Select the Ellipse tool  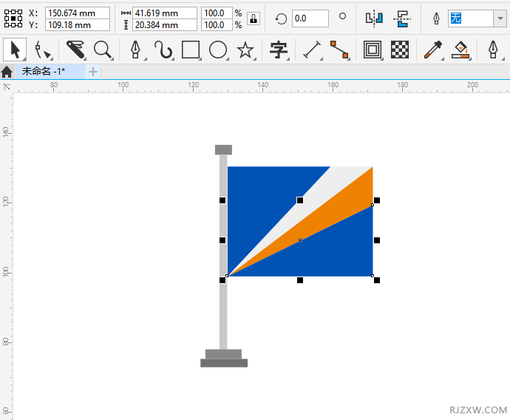coord(218,50)
